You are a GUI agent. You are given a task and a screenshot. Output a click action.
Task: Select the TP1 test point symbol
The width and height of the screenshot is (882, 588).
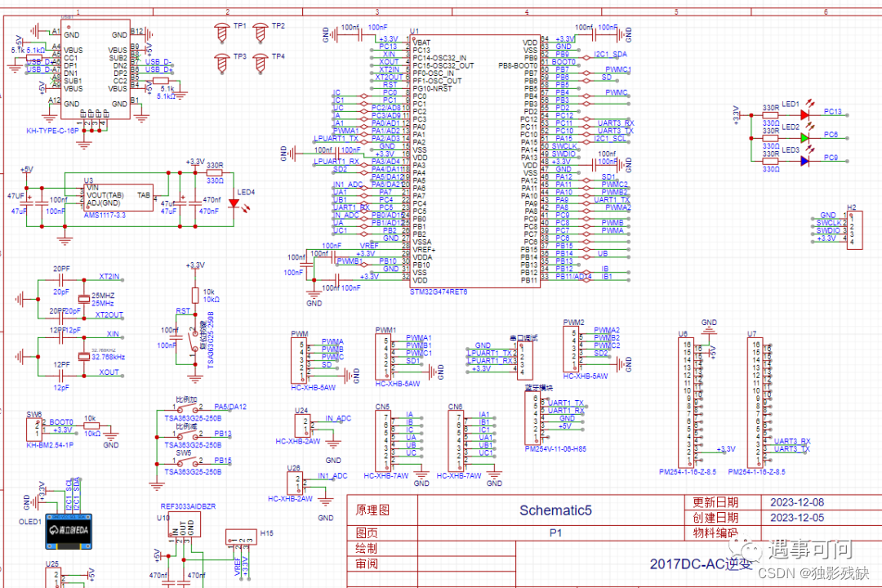[222, 33]
